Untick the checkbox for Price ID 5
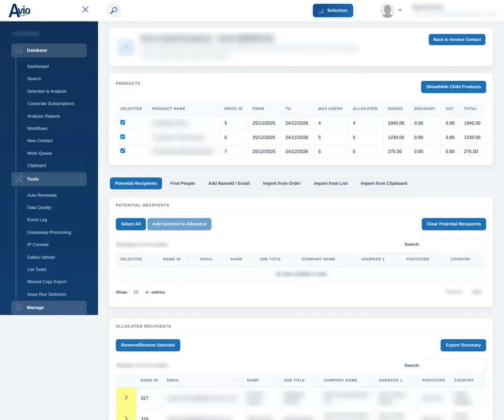The height and width of the screenshot is (420, 504). (122, 122)
